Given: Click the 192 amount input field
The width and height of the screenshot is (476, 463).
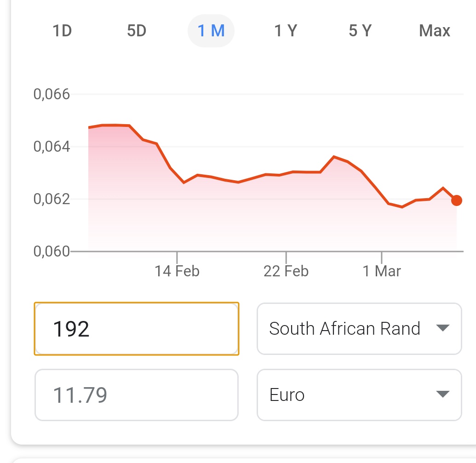Looking at the screenshot, I should pos(136,328).
